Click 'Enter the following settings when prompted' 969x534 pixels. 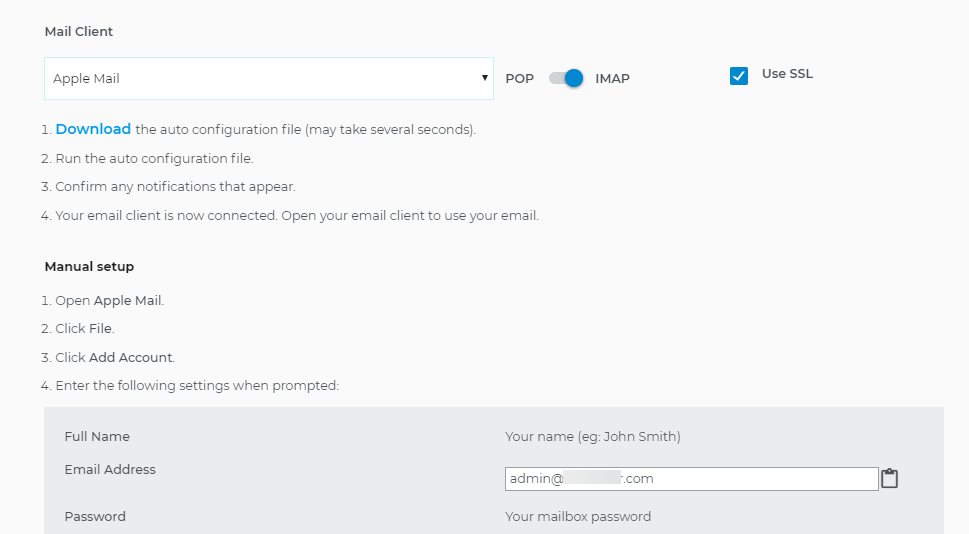(197, 386)
